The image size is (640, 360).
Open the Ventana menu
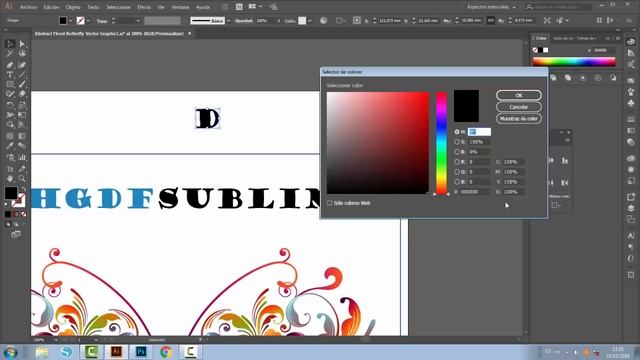point(180,7)
